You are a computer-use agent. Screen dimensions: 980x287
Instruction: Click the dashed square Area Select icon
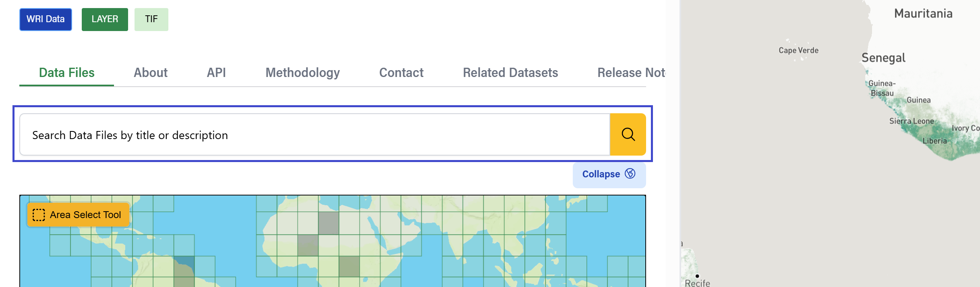pyautogui.click(x=39, y=215)
